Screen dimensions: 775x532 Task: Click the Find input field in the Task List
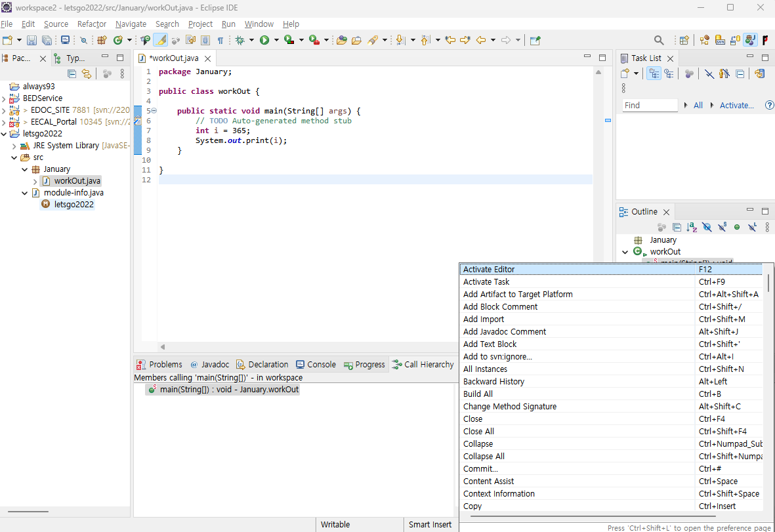[x=650, y=105]
